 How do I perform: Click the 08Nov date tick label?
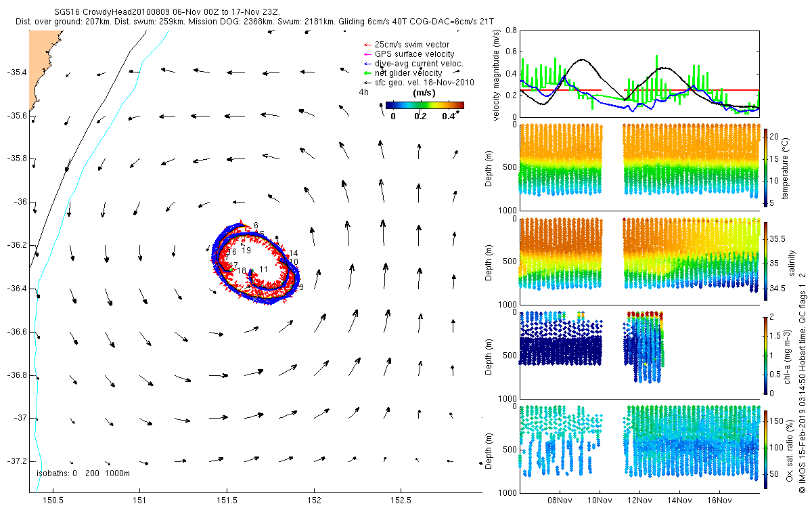click(x=560, y=501)
